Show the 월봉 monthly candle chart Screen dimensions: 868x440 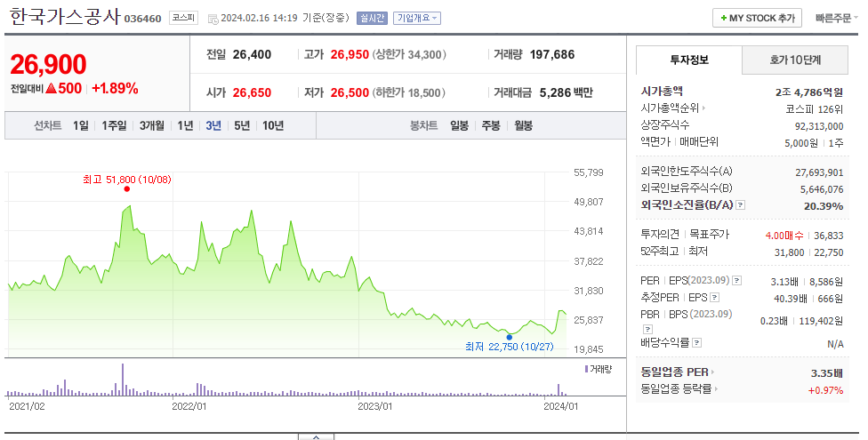pos(523,125)
